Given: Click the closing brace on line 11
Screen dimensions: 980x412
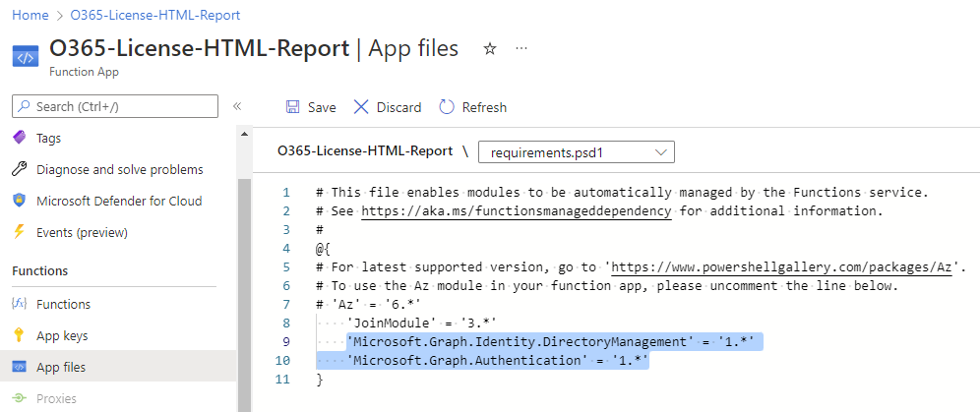Looking at the screenshot, I should point(320,379).
